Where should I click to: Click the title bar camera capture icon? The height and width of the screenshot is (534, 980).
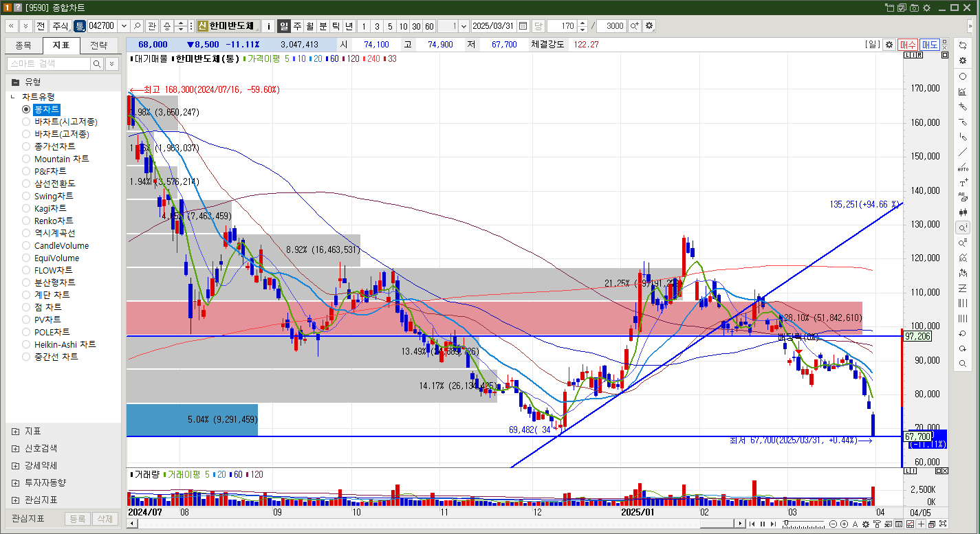[x=914, y=8]
